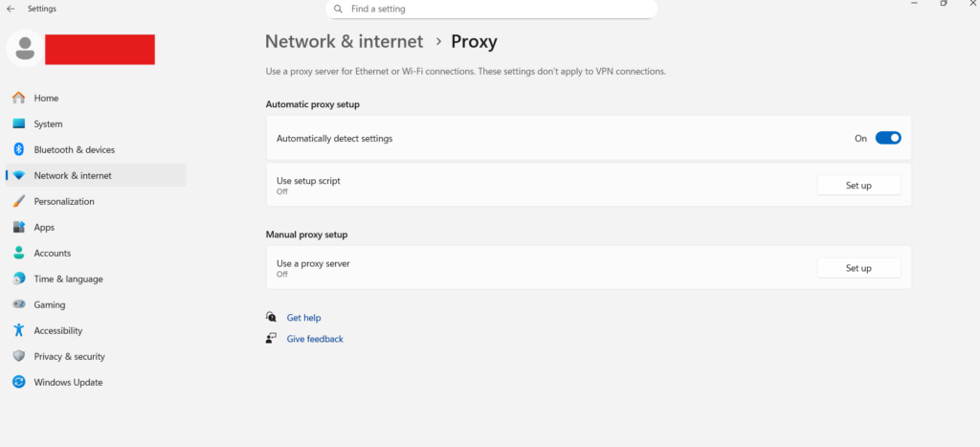Click the back arrow icon in Settings

coord(11,9)
